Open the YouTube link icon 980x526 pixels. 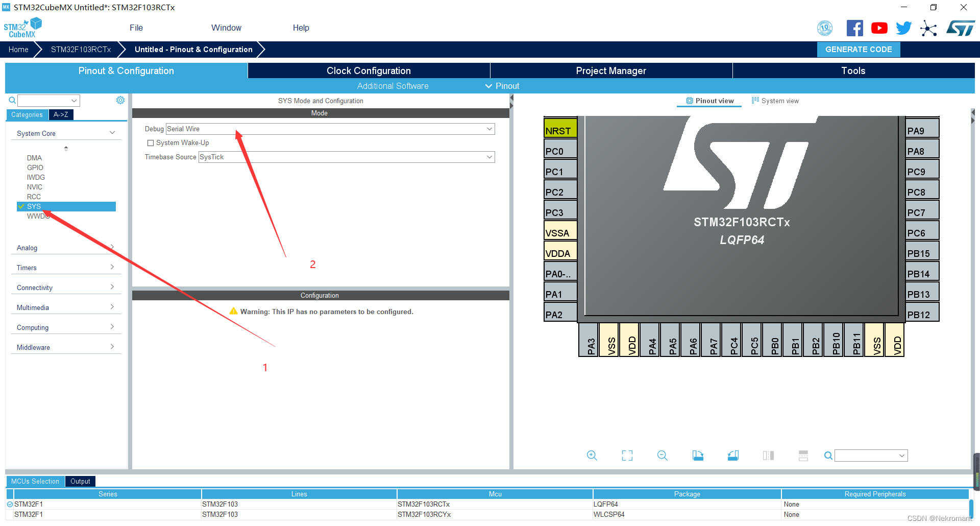tap(879, 28)
